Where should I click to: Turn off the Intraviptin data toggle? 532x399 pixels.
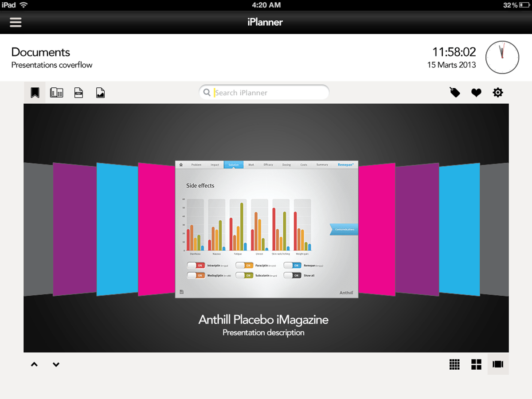coord(197,265)
